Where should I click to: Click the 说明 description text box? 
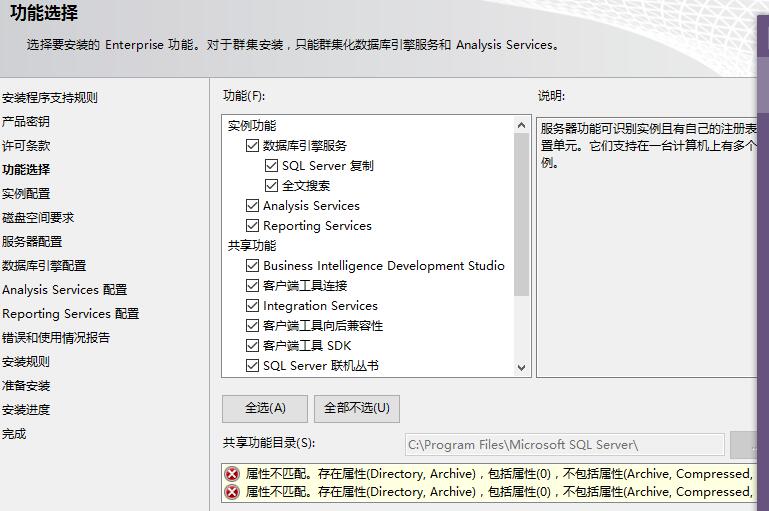(646, 248)
